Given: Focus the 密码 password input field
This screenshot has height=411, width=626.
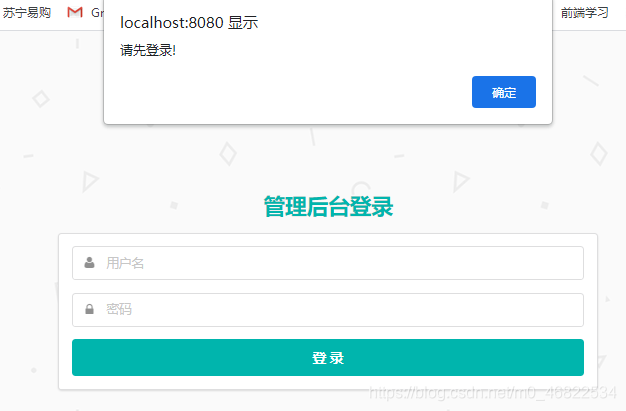Looking at the screenshot, I should (x=328, y=310).
